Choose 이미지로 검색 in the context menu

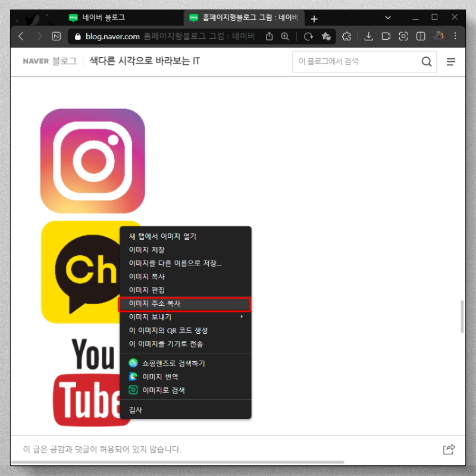pyautogui.click(x=186, y=390)
